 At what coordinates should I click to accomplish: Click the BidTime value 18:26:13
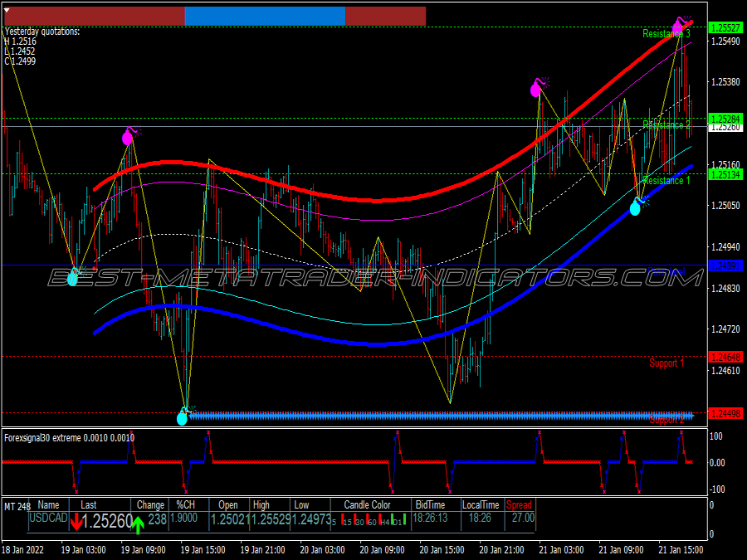(x=430, y=518)
